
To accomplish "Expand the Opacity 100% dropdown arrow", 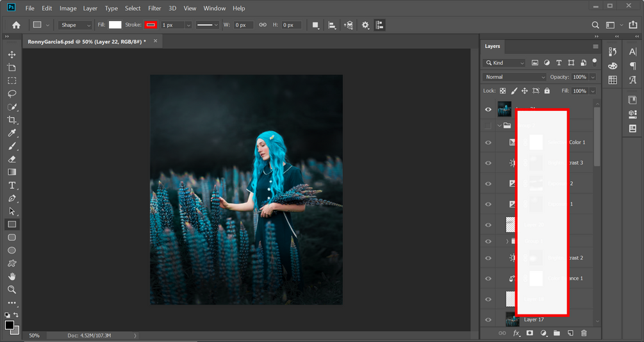I will click(x=593, y=77).
